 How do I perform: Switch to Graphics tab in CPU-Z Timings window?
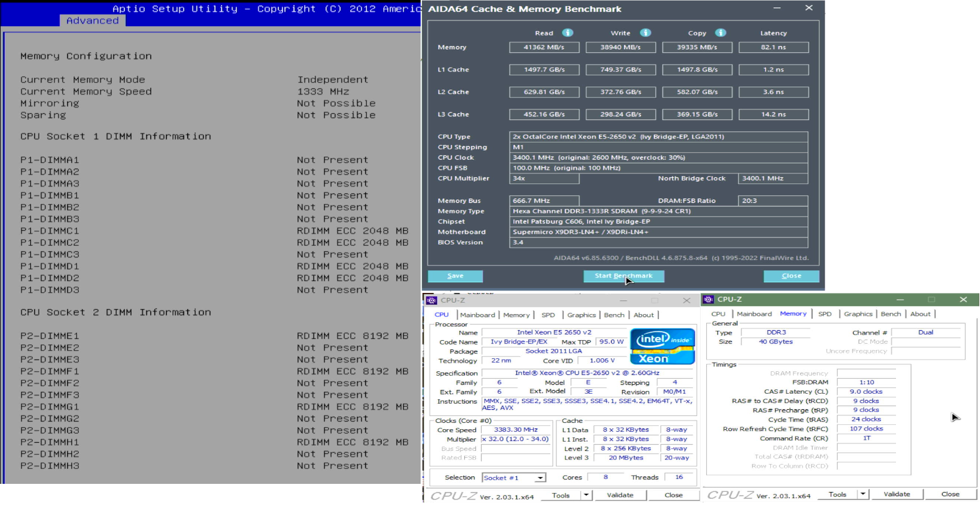point(858,314)
